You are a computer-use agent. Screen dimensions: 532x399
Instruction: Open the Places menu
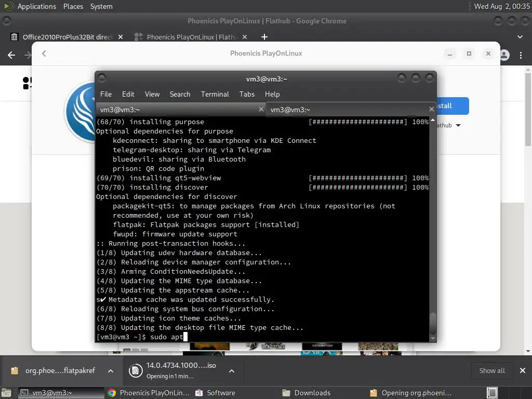73,6
